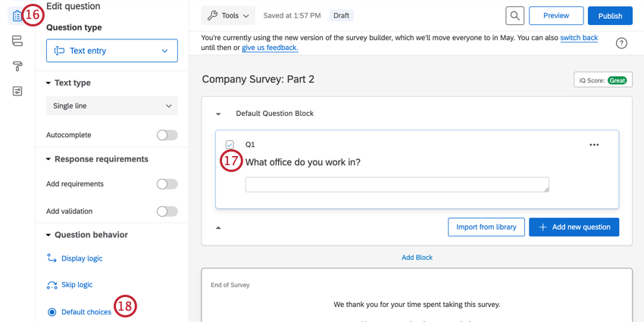644x322 pixels.
Task: Open the Look and feel paint roller icon
Action: click(17, 66)
